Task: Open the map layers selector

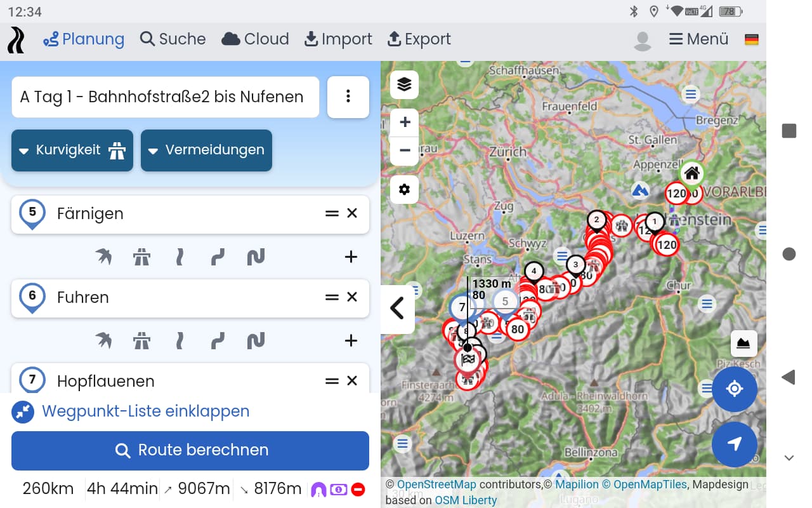Action: pos(404,84)
